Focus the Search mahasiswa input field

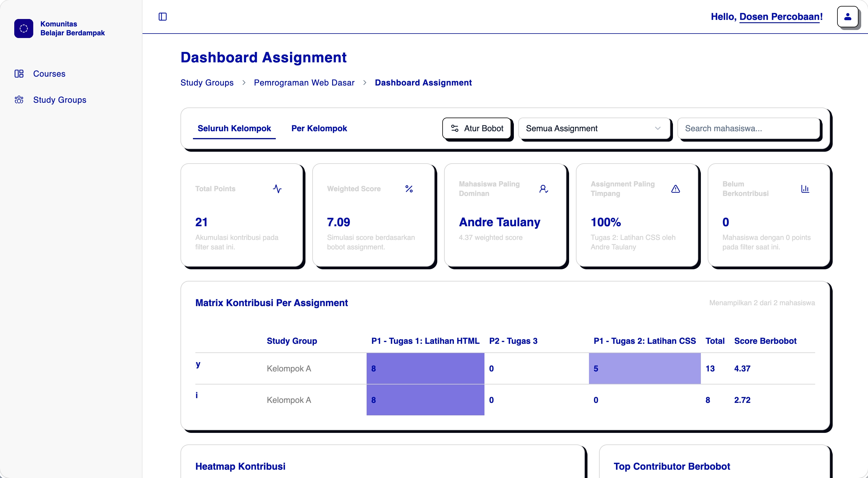click(749, 129)
